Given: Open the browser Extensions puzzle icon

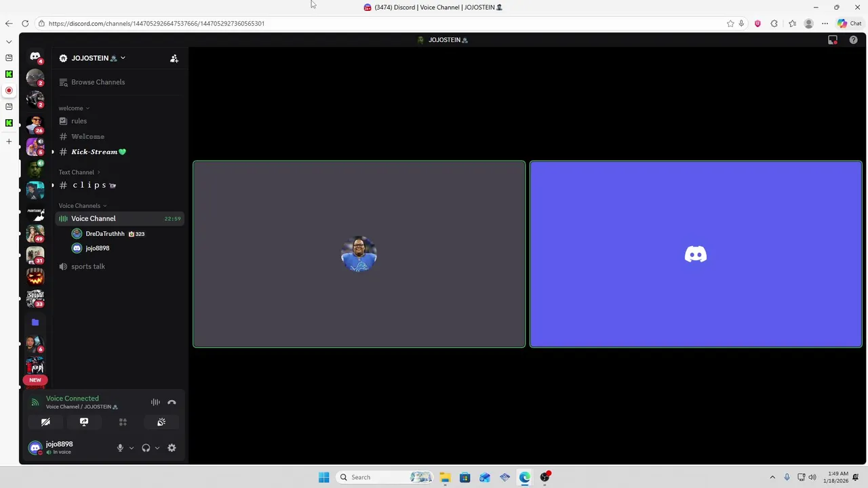Looking at the screenshot, I should point(774,24).
